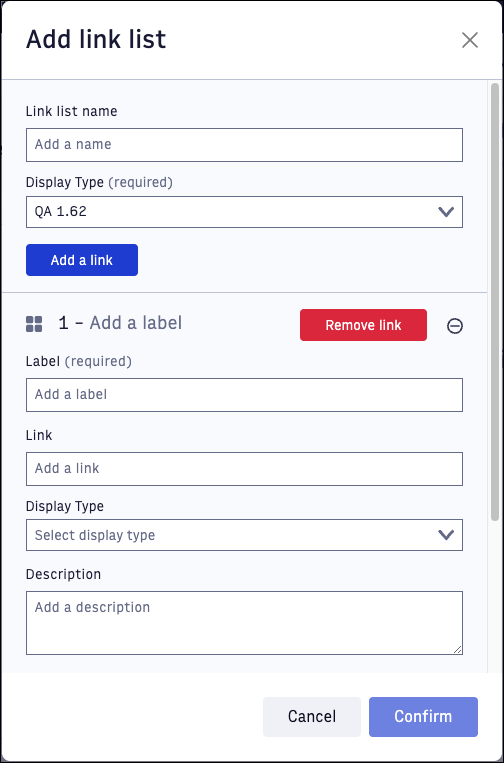Click the 'Link list name' field label
The height and width of the screenshot is (763, 504).
tap(72, 111)
